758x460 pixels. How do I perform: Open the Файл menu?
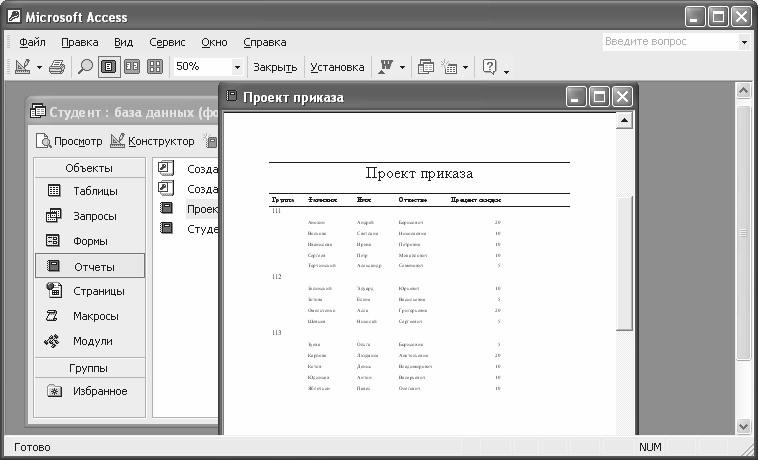pos(32,42)
